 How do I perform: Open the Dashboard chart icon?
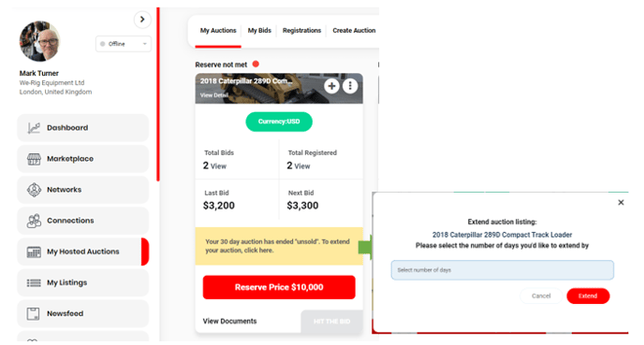34,128
